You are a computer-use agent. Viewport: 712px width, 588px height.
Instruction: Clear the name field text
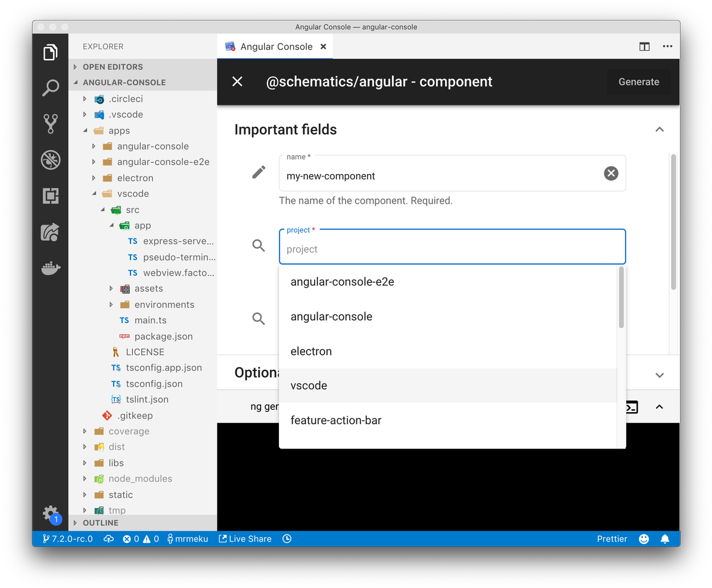pyautogui.click(x=611, y=173)
